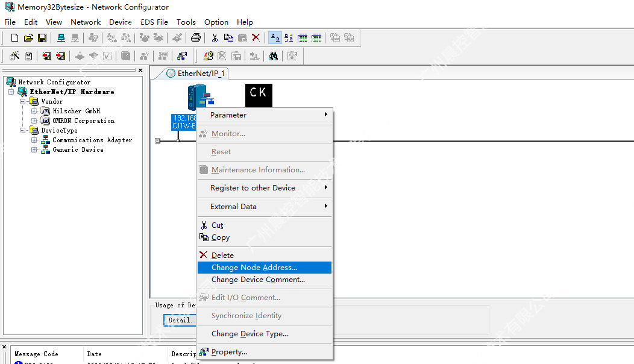
Task: Collapse the DeviceType tree node
Action: [23, 131]
